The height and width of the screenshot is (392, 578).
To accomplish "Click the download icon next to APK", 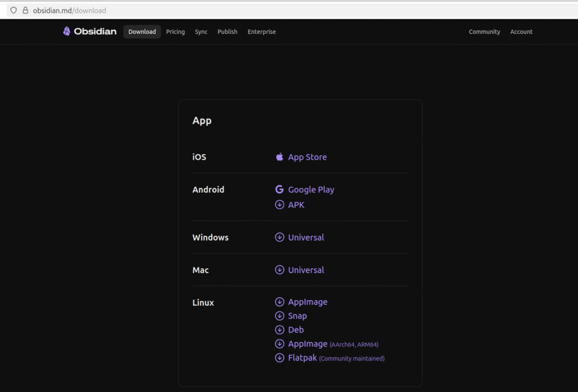I will coord(279,205).
